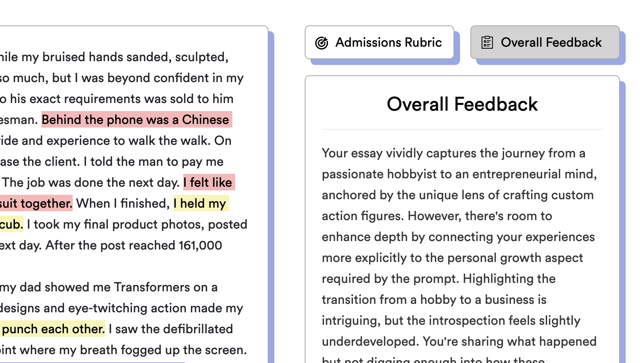644x363 pixels.
Task: Click essay text "my dad showed me Transformers"
Action: point(95,287)
